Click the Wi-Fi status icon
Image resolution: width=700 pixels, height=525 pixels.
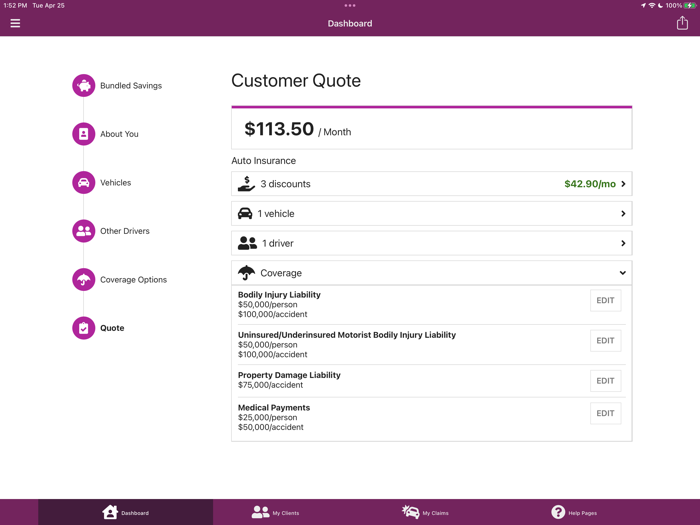[x=652, y=5]
